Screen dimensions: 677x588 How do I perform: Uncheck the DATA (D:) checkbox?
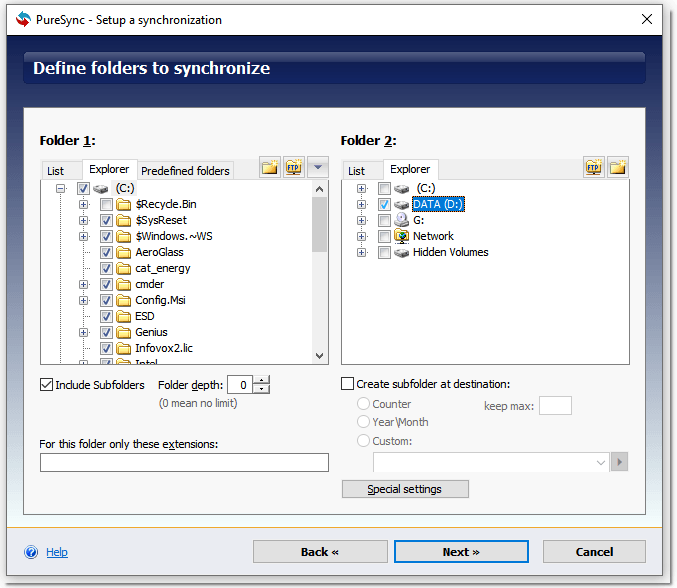(384, 204)
